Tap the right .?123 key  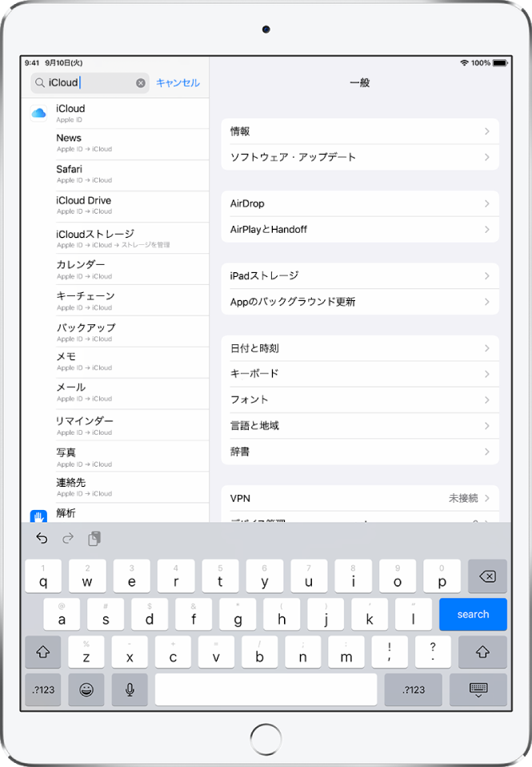point(413,689)
